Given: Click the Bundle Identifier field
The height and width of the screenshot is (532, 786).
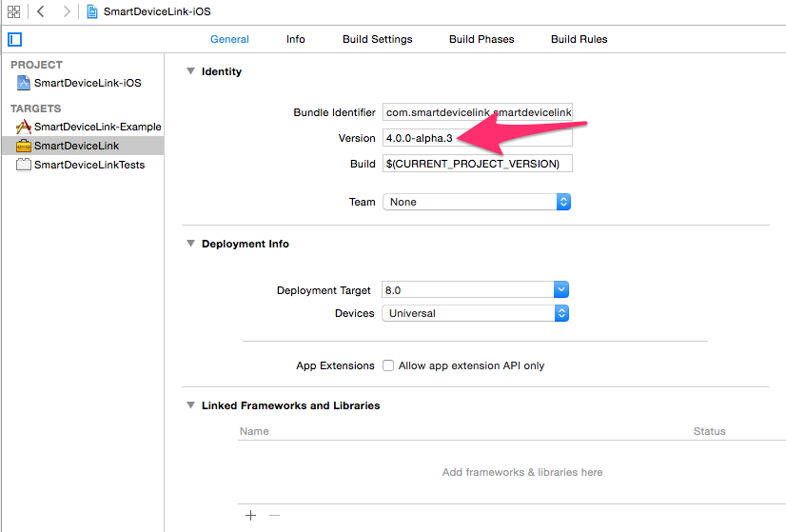Looking at the screenshot, I should [x=478, y=112].
